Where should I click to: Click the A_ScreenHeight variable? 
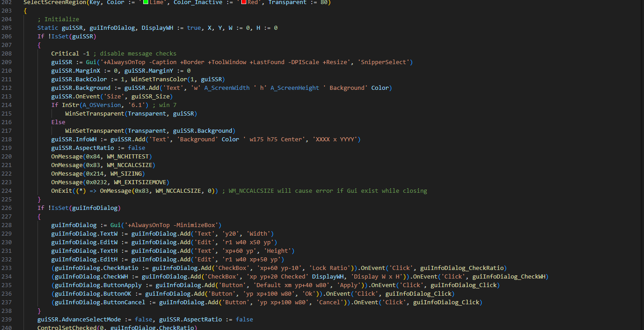(295, 88)
